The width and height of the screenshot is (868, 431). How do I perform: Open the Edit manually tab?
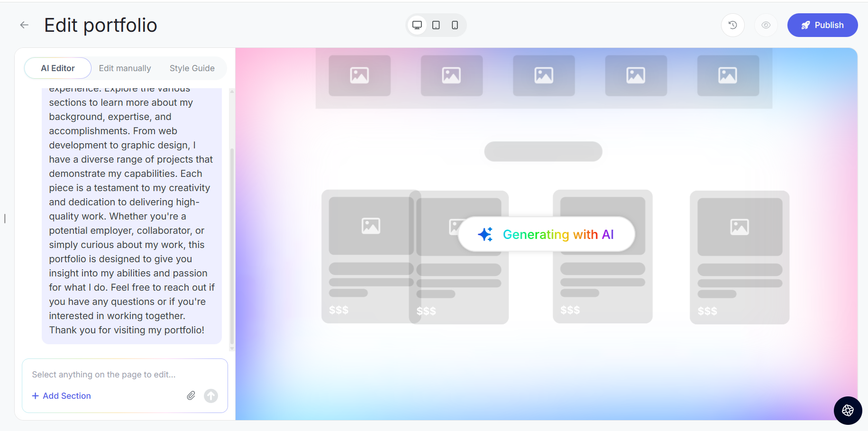click(125, 68)
